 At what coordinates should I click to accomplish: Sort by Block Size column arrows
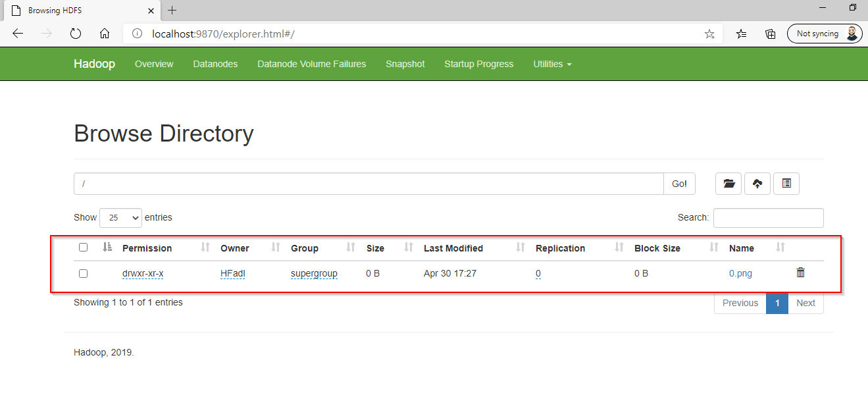tap(714, 248)
